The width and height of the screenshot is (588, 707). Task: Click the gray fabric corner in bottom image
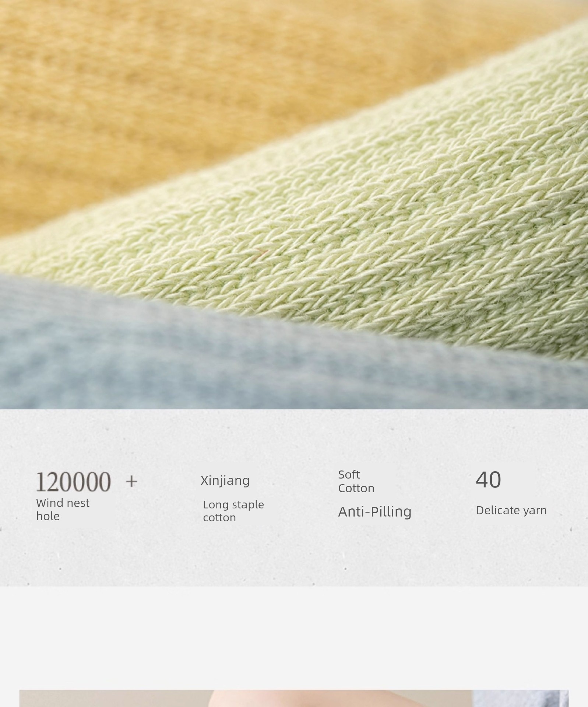520,699
